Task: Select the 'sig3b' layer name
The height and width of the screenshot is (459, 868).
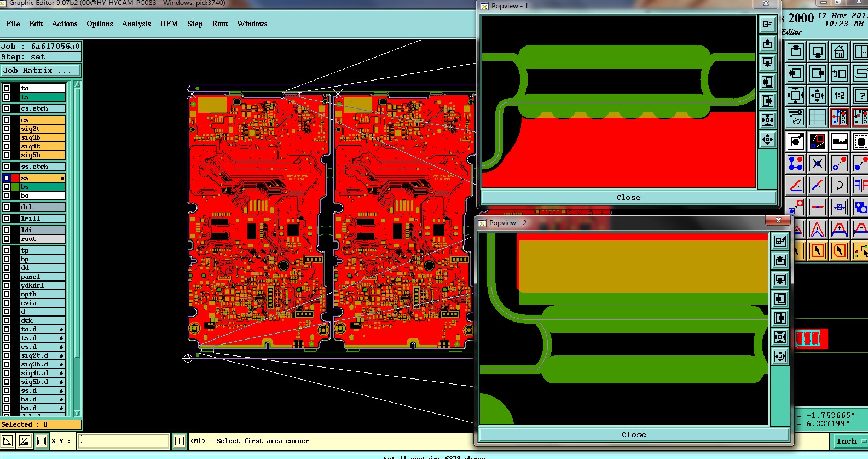Action: 42,137
